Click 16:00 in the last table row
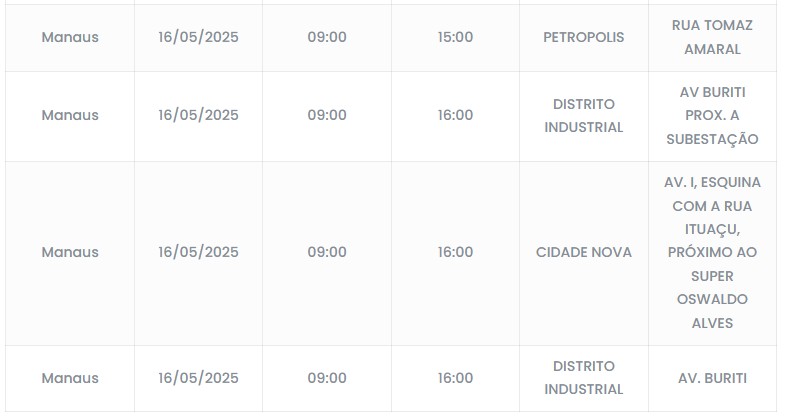Image resolution: width=785 pixels, height=420 pixels. point(455,378)
